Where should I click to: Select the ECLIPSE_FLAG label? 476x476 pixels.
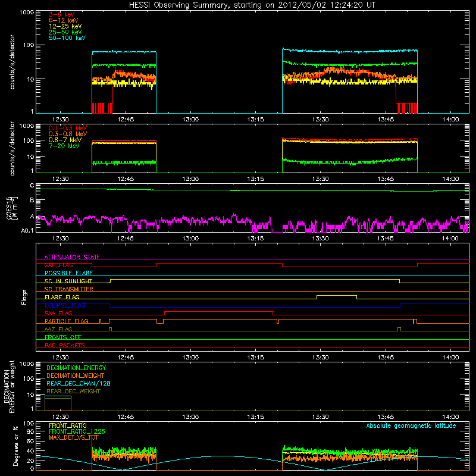(x=65, y=305)
